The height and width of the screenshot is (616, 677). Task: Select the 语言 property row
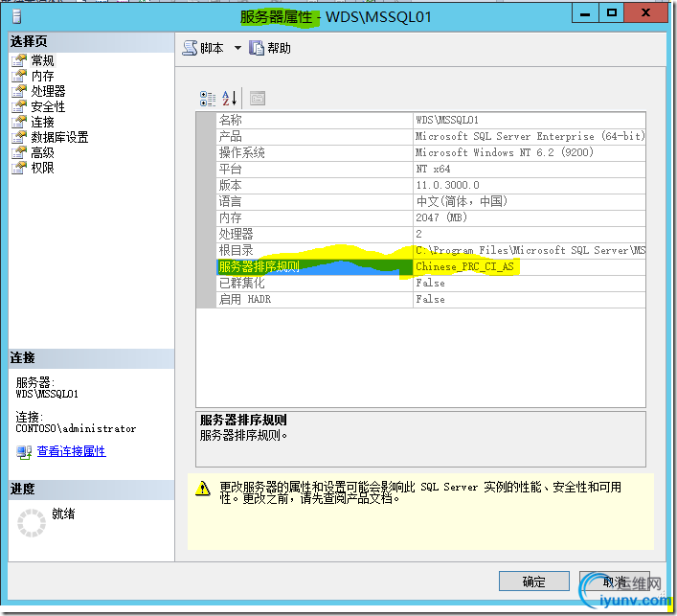click(431, 201)
